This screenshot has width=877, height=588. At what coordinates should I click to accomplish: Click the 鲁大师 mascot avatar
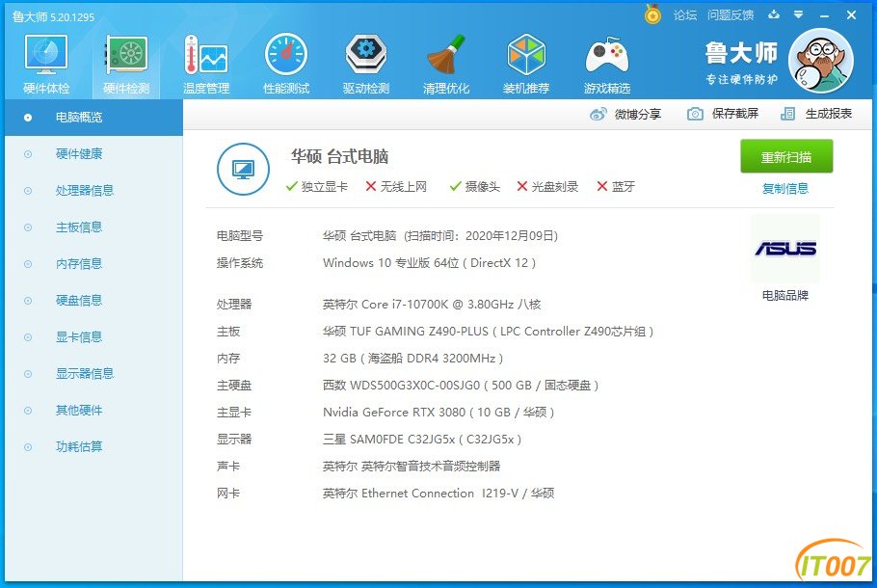[x=820, y=61]
